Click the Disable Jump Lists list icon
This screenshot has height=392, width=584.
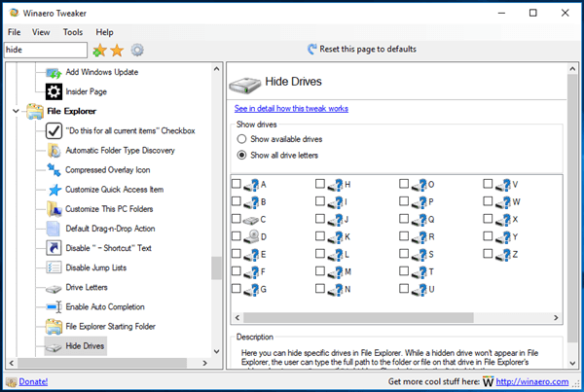click(54, 267)
